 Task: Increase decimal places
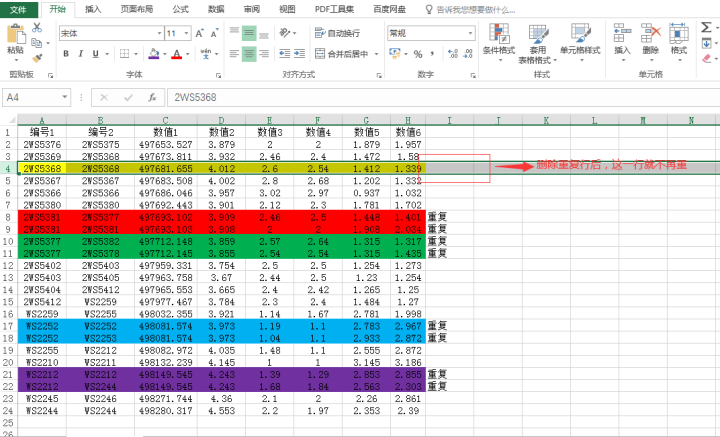pyautogui.click(x=453, y=54)
